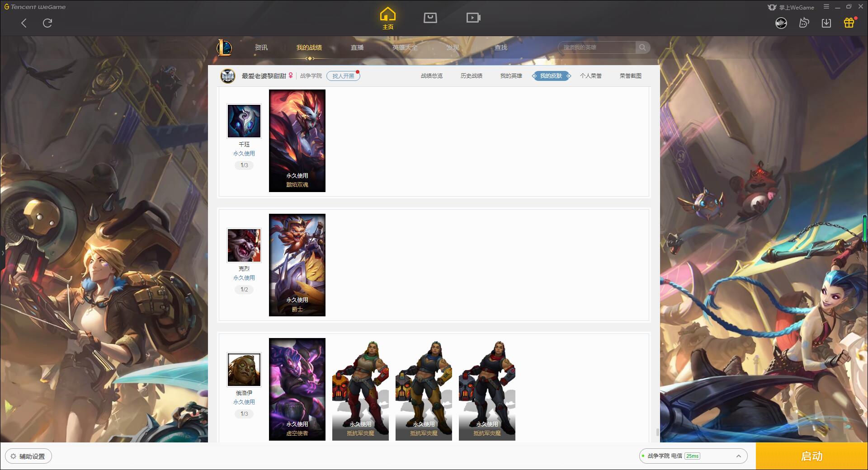
Task: Click the 25ms latency badge
Action: click(x=692, y=456)
